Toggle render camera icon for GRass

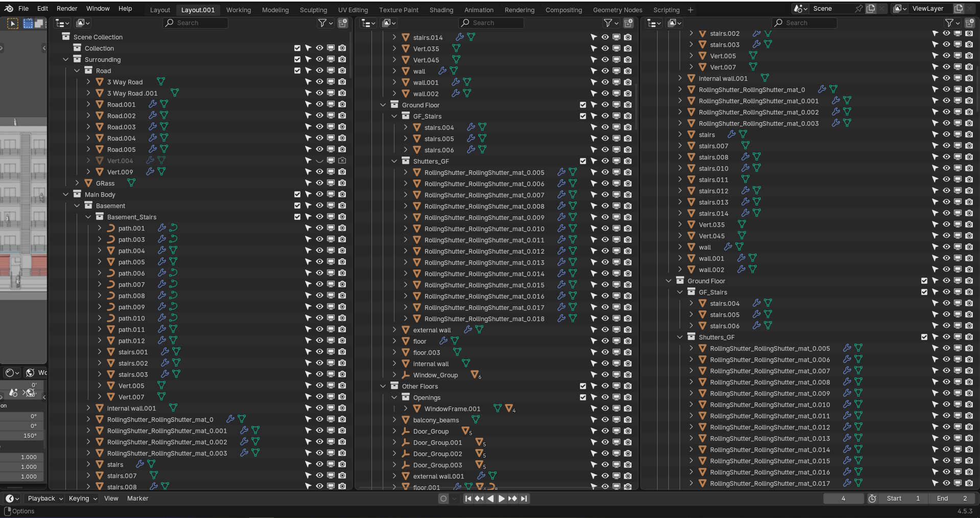[x=342, y=183]
